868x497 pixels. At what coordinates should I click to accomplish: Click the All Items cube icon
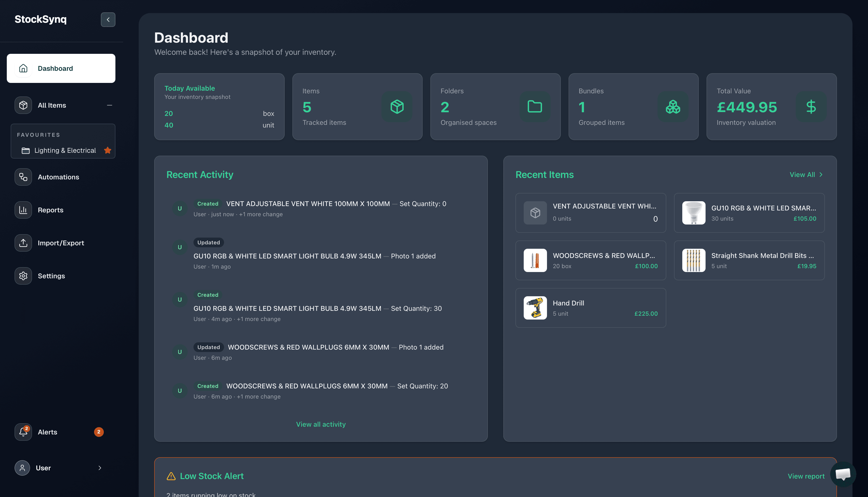[x=23, y=105]
